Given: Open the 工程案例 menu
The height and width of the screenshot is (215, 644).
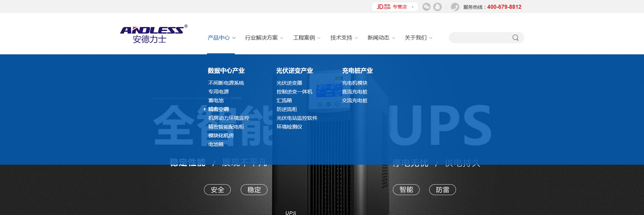Looking at the screenshot, I should 304,38.
